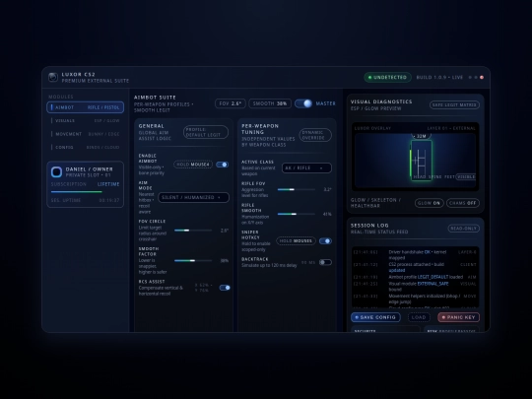The width and height of the screenshot is (532, 399).
Task: Toggle the Sniper Hotkey switch
Action: coord(325,241)
